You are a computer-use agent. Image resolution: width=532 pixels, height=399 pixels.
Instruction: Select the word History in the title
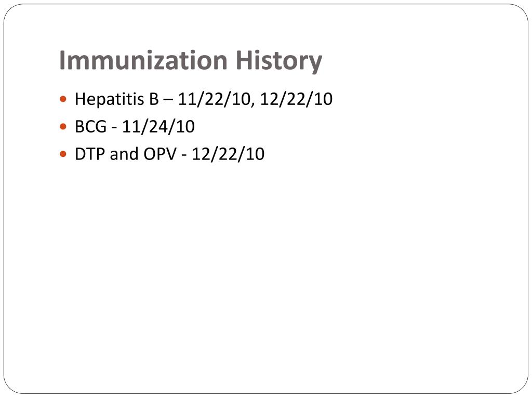(278, 62)
